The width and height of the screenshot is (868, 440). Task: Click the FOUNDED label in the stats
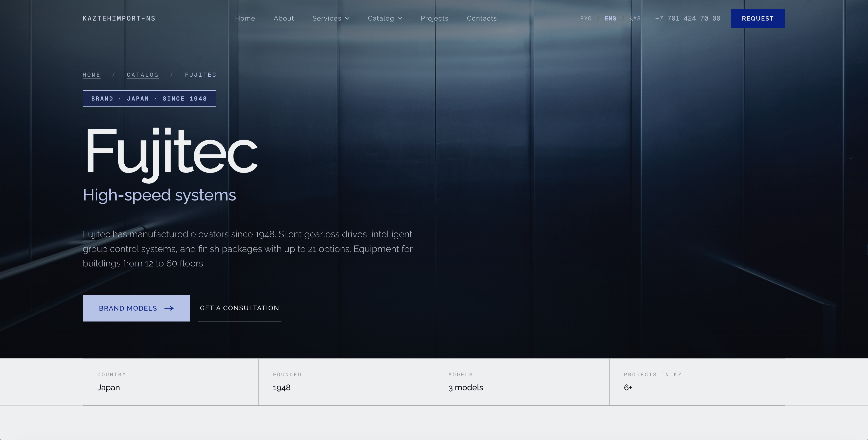click(x=287, y=375)
